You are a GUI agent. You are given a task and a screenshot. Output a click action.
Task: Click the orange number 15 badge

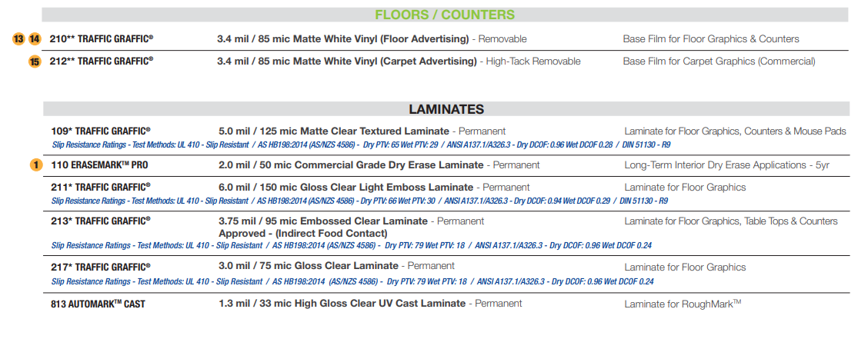click(x=35, y=61)
